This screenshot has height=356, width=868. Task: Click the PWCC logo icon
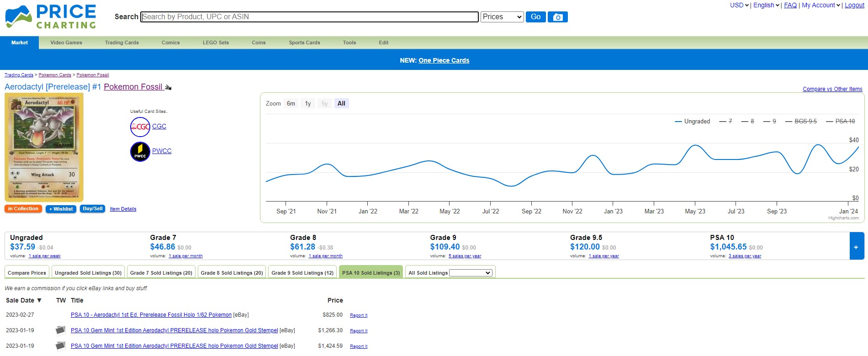tap(140, 152)
